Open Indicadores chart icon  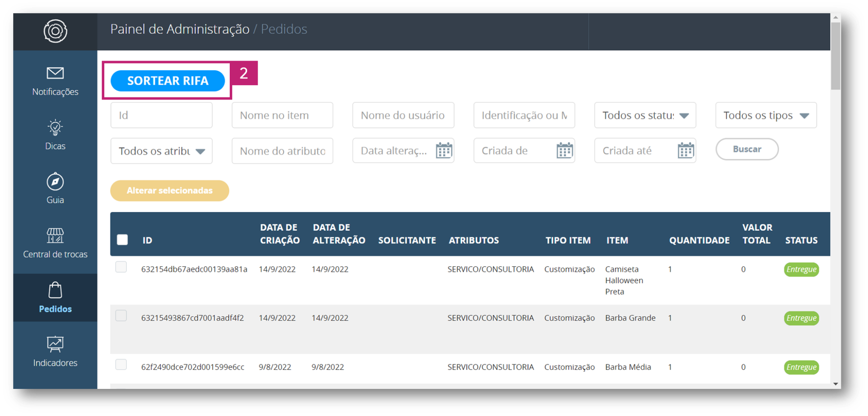[x=55, y=344]
